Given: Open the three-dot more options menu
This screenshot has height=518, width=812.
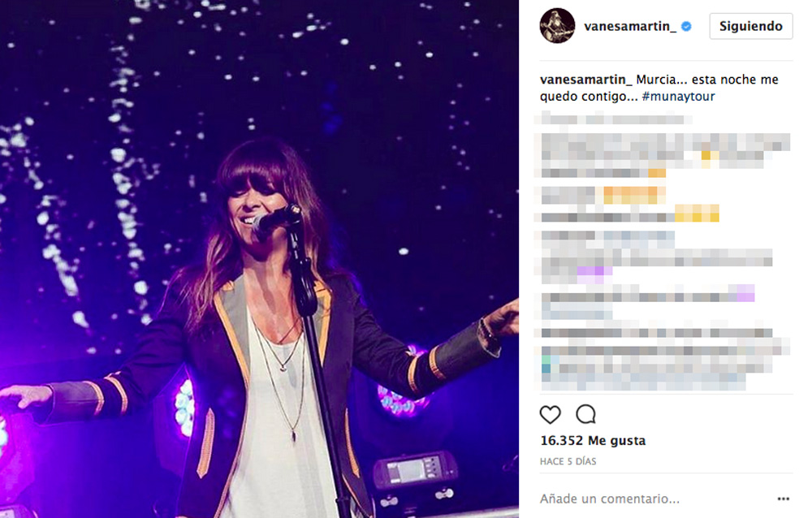Looking at the screenshot, I should point(783,499).
